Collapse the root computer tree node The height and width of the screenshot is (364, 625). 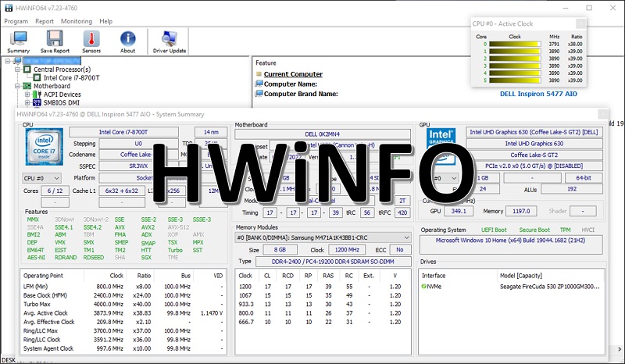[x=8, y=61]
